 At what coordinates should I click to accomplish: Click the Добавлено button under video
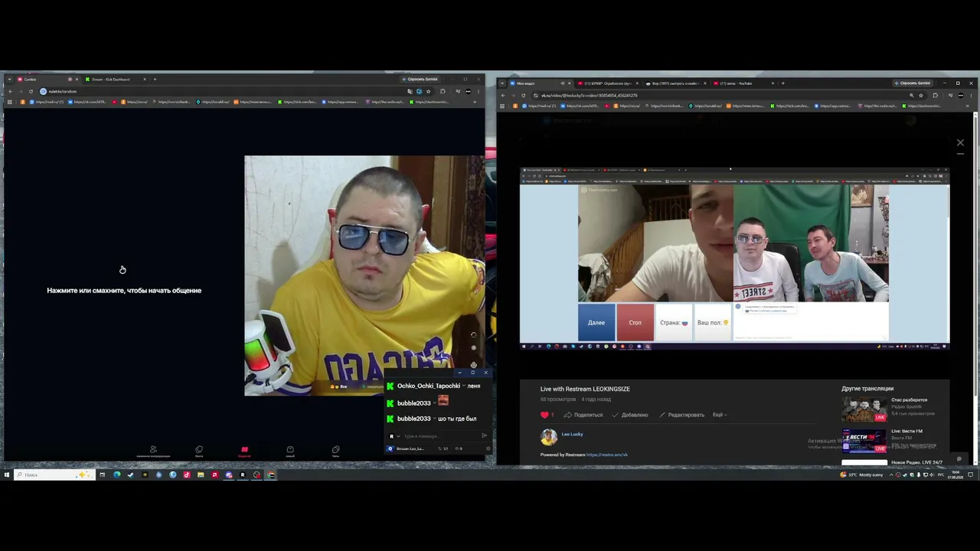(630, 415)
